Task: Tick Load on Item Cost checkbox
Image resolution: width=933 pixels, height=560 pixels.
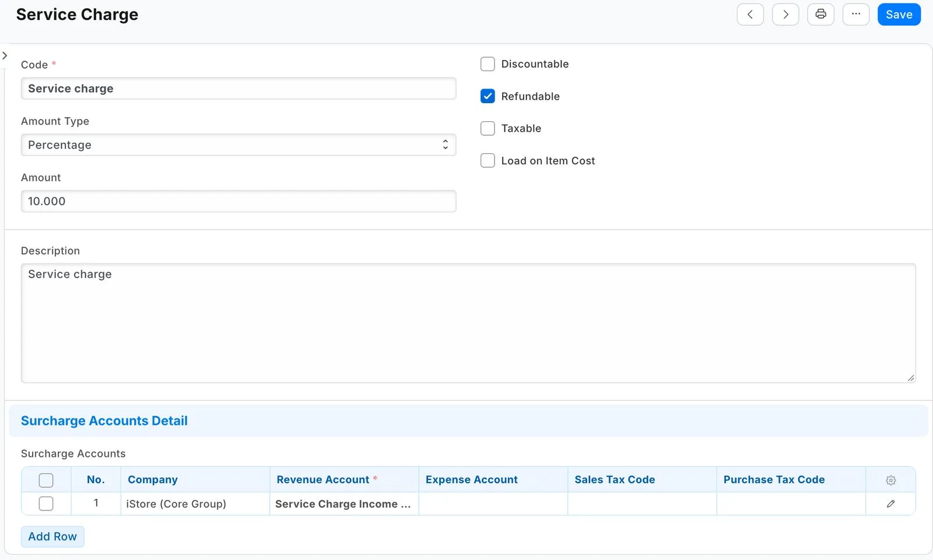Action: pyautogui.click(x=487, y=160)
